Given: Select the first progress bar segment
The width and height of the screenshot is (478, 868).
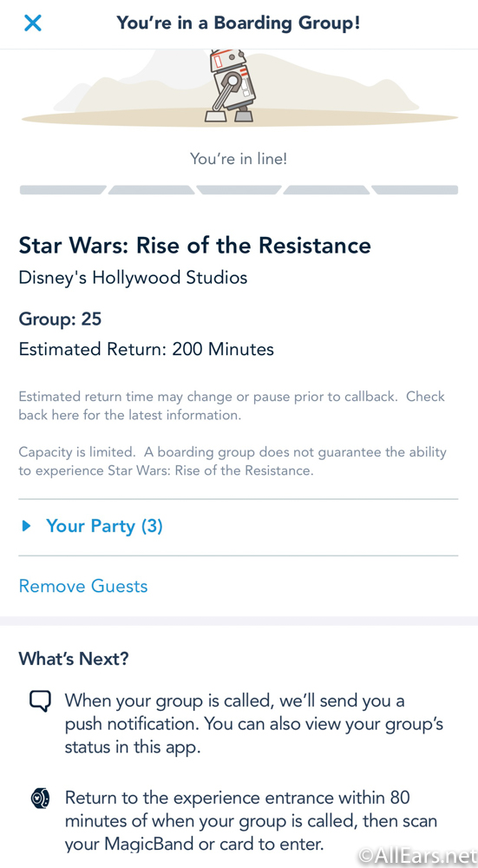Looking at the screenshot, I should [63, 190].
